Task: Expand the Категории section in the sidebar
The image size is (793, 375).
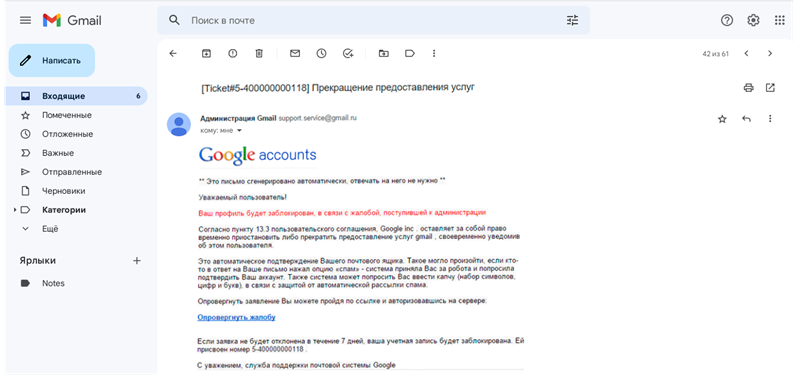Action: pos(15,210)
